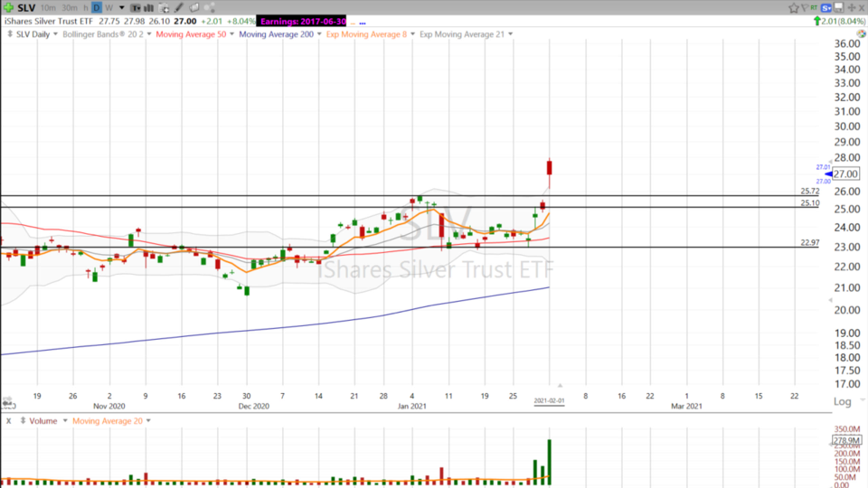Click the scroll arrows icon at chart bottom-left
The height and width of the screenshot is (488, 868).
tap(7, 400)
